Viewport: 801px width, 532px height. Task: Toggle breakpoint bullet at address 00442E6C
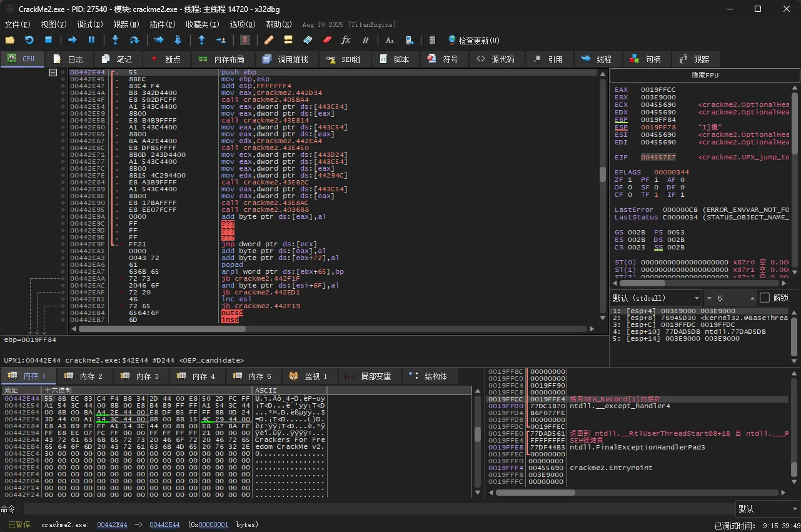[x=64, y=148]
